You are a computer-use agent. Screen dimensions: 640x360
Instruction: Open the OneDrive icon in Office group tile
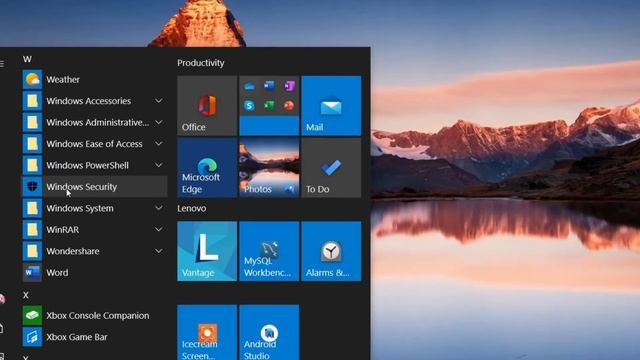(x=249, y=86)
